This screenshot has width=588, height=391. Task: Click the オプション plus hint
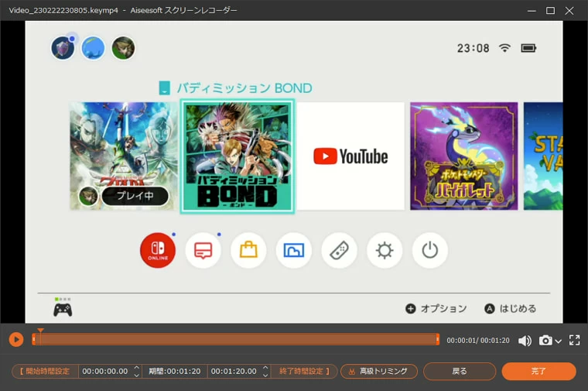pyautogui.click(x=436, y=308)
